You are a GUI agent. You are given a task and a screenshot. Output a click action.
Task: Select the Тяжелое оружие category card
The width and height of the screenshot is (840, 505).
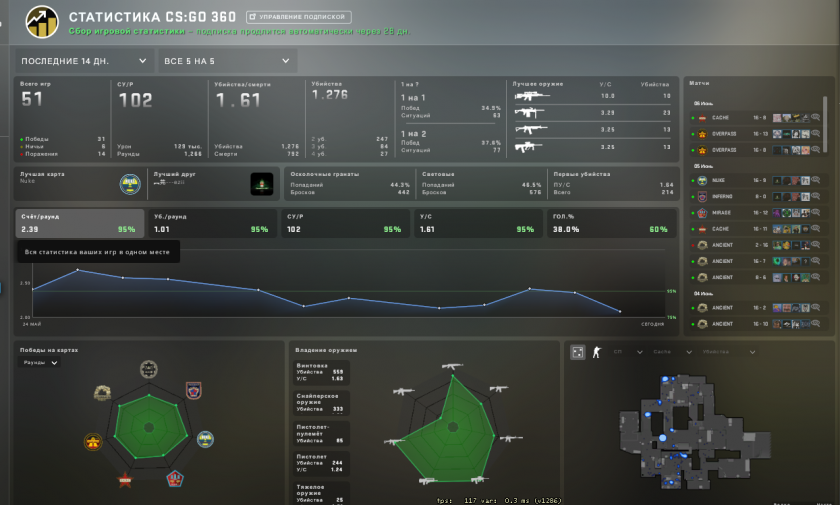click(x=321, y=493)
